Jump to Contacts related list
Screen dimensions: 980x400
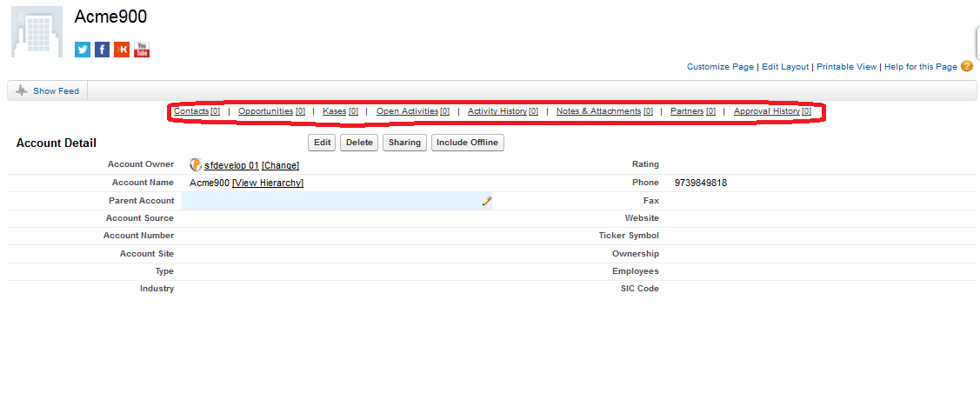[x=197, y=111]
